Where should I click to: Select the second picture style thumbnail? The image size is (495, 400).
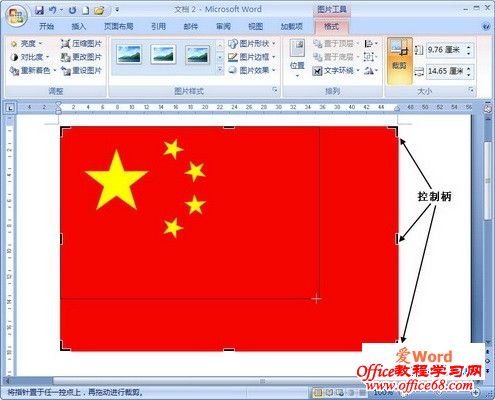(163, 54)
